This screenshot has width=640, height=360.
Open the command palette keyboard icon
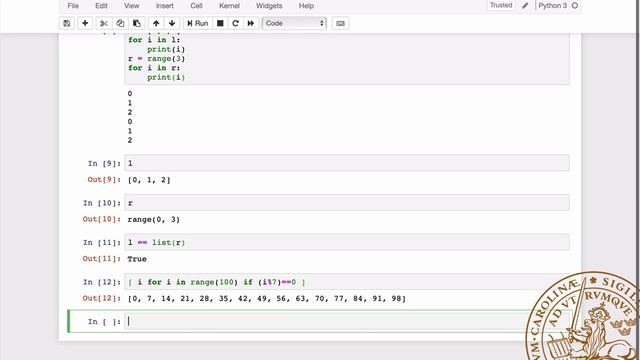coord(340,23)
